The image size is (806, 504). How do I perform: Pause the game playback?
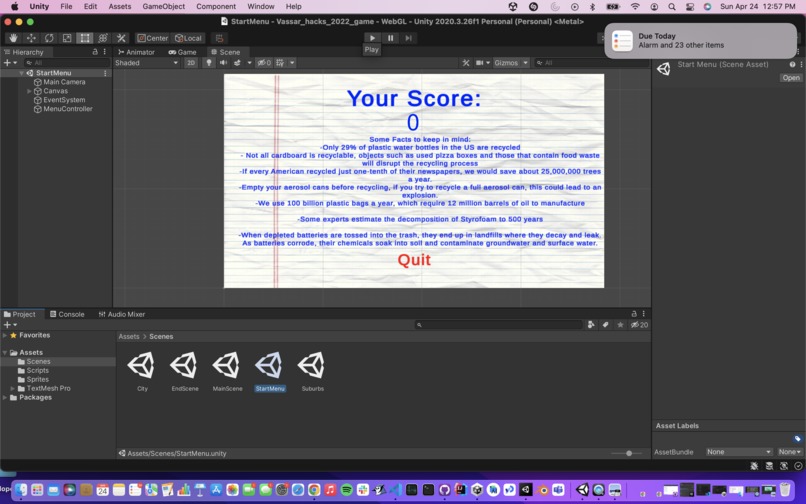tap(390, 38)
